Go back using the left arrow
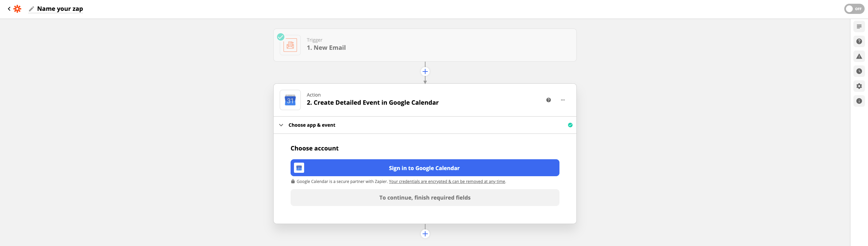 9,9
